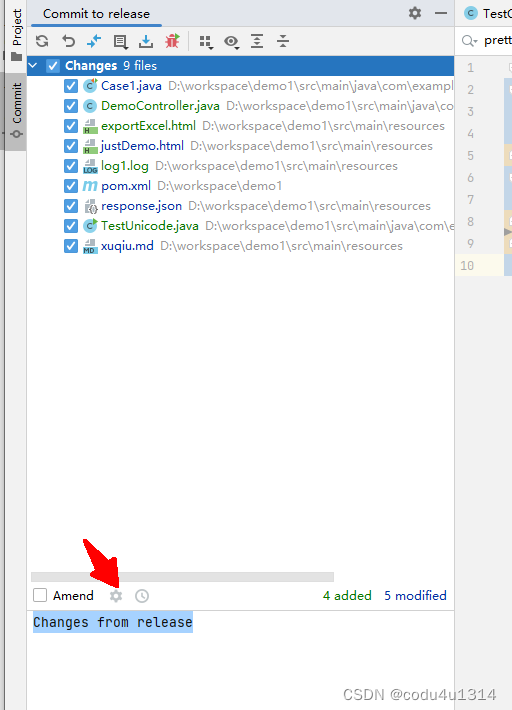Uncheck the xuqiu.md checkbox
Viewport: 512px width, 710px height.
coord(71,246)
